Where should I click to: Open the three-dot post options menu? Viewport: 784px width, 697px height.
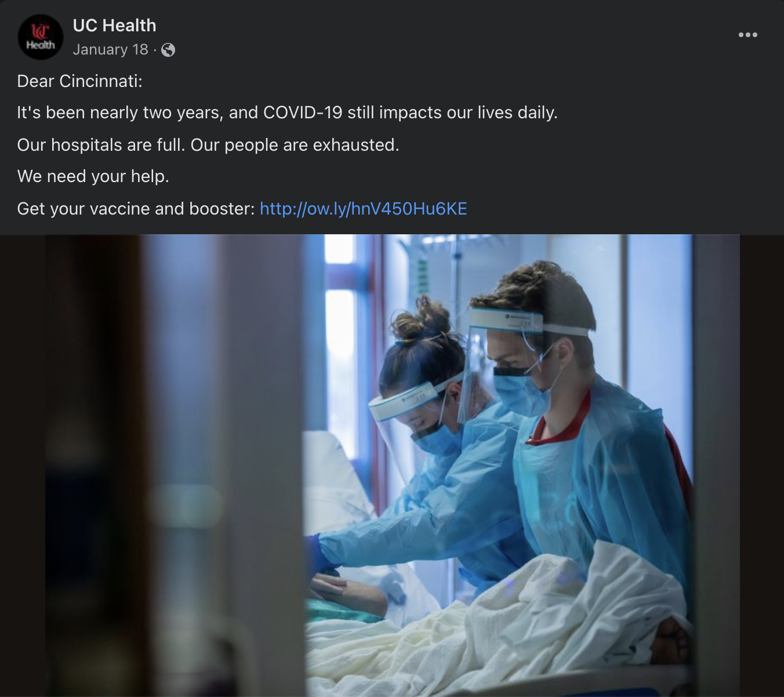pyautogui.click(x=747, y=35)
